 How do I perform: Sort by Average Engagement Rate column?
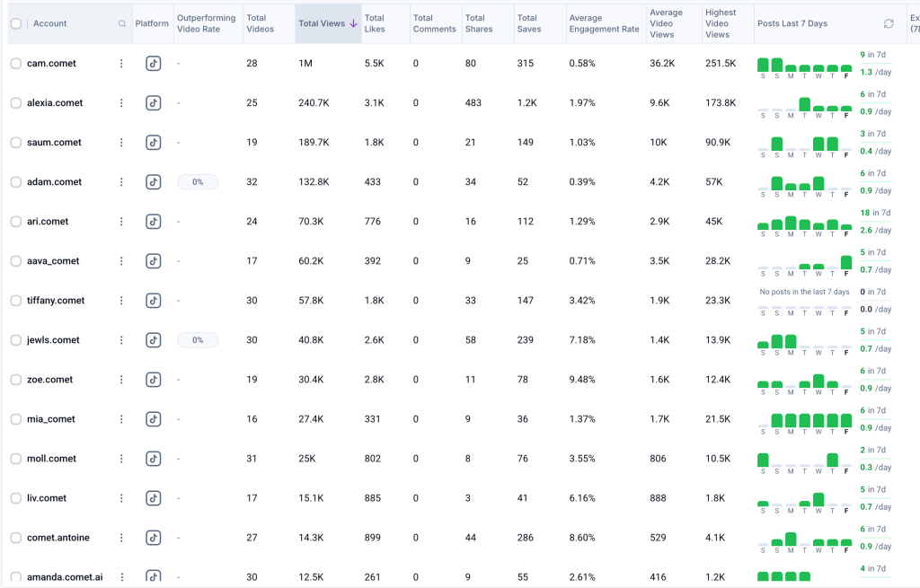tap(604, 23)
